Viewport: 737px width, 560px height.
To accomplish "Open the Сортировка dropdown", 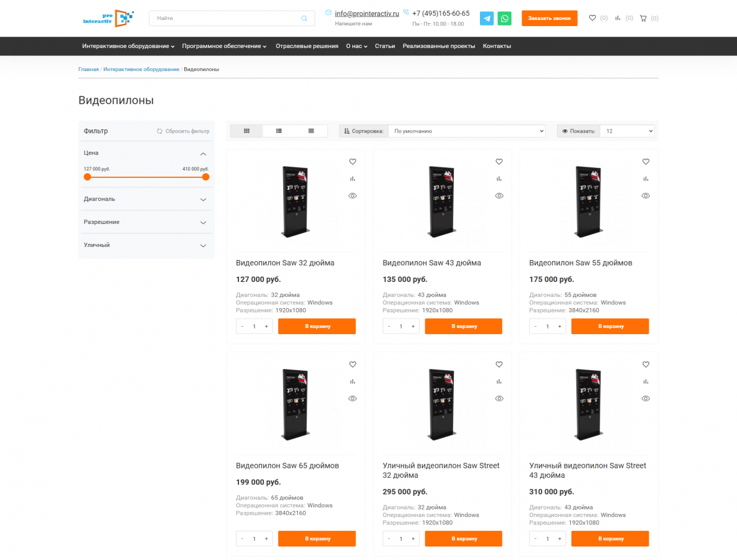I will [466, 131].
